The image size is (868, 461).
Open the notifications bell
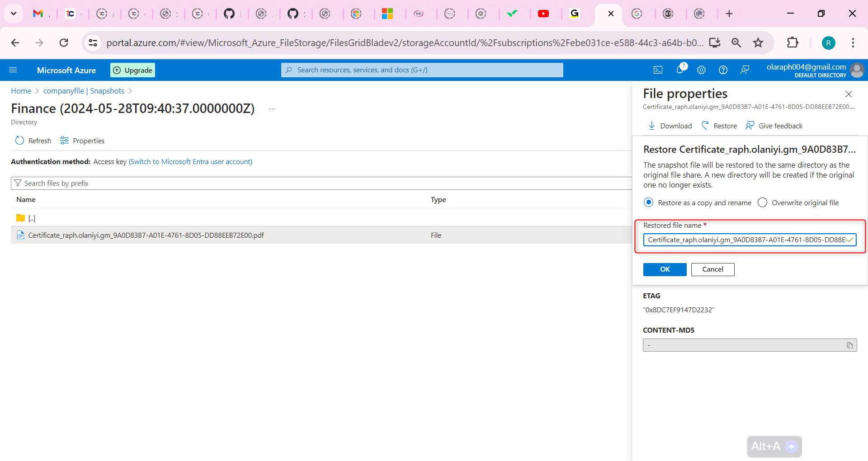click(x=680, y=70)
